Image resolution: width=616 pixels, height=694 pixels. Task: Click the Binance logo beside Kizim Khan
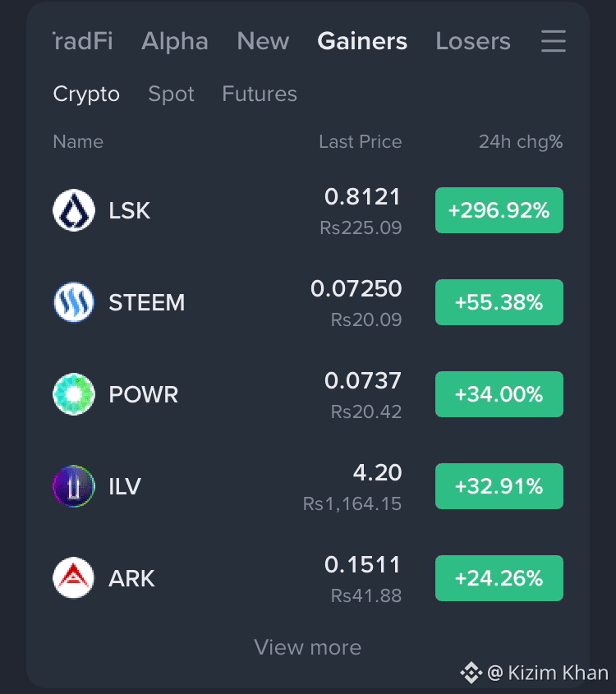click(x=471, y=673)
